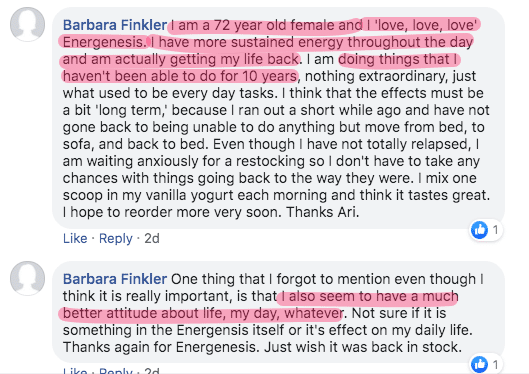Open the second comment's profile avatar
529x374 pixels.
coord(27,278)
